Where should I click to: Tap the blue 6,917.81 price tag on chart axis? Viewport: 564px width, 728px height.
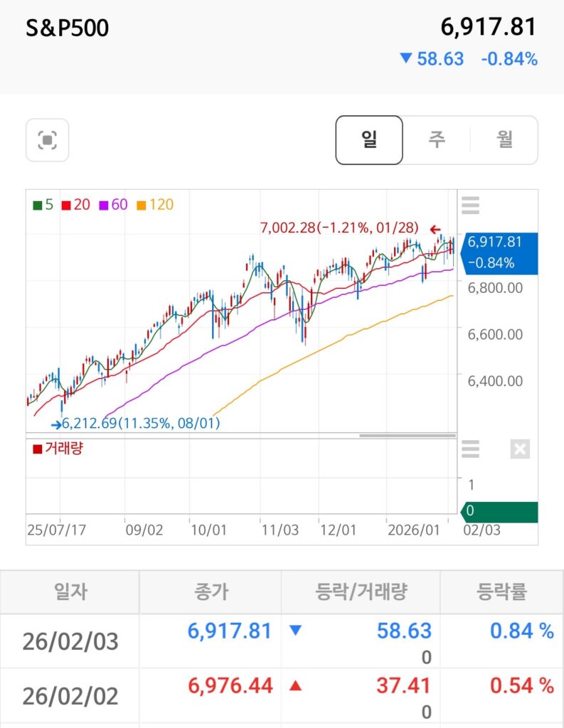pos(500,252)
